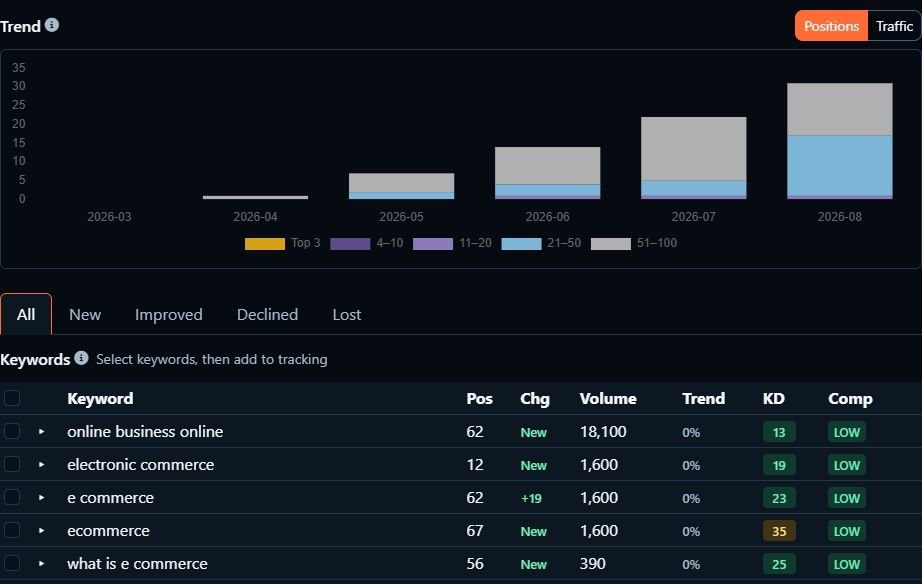Select the All tab

[x=26, y=315]
